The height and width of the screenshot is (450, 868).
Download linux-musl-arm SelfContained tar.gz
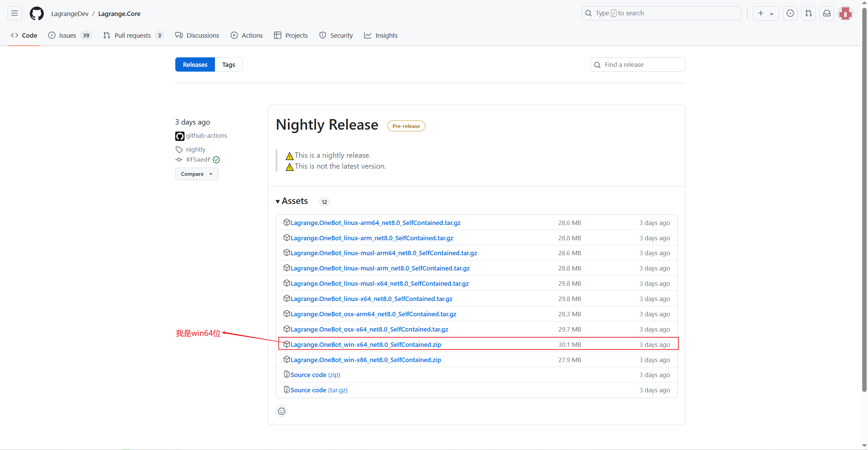tap(380, 268)
